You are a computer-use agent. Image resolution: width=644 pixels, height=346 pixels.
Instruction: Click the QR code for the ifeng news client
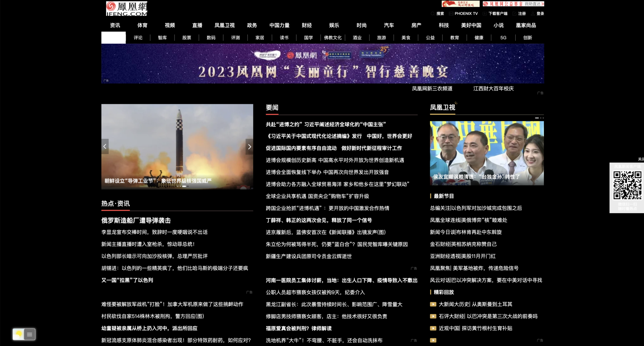(627, 185)
